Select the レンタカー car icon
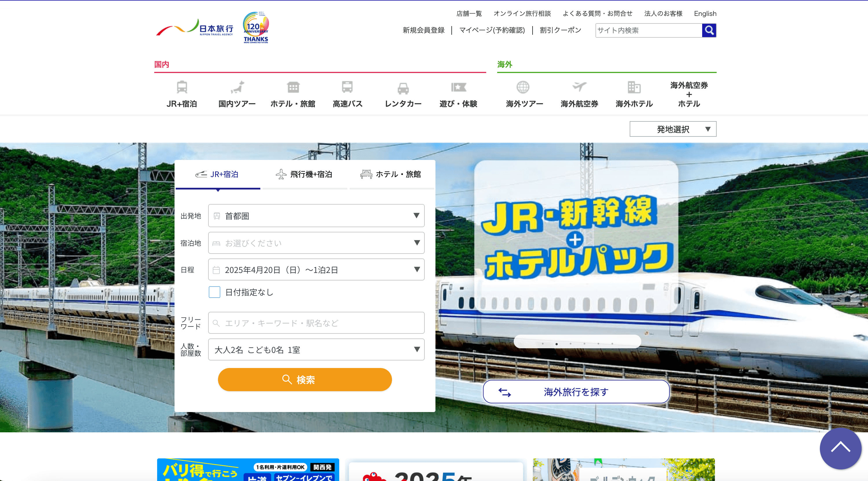Screen dimensions: 868x481 (x=403, y=88)
